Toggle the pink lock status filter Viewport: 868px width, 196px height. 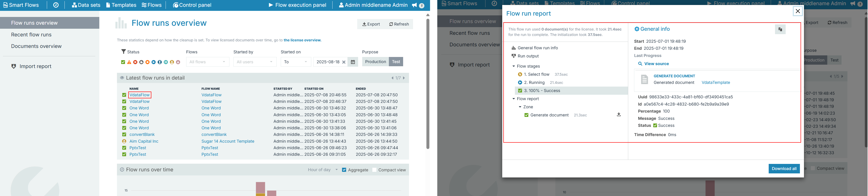178,62
